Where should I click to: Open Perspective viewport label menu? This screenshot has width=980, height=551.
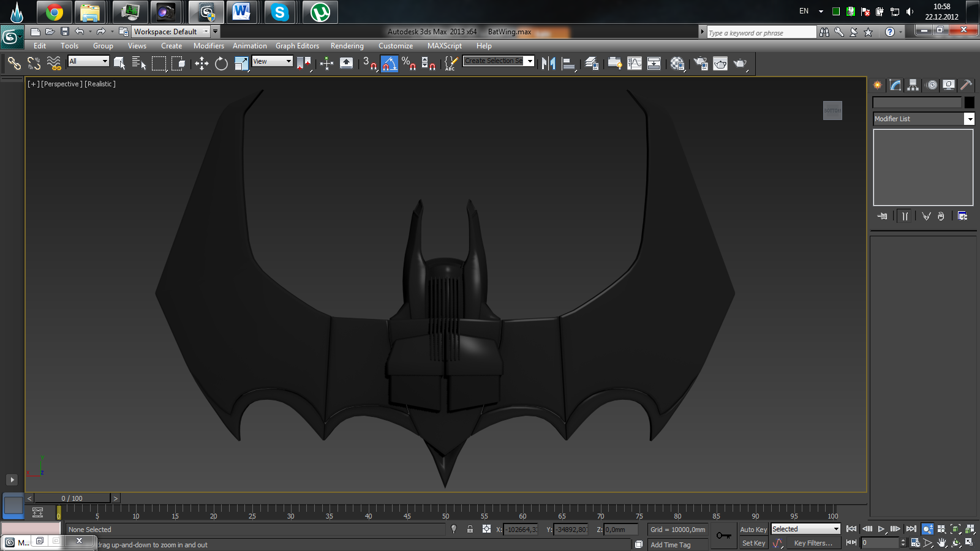61,84
